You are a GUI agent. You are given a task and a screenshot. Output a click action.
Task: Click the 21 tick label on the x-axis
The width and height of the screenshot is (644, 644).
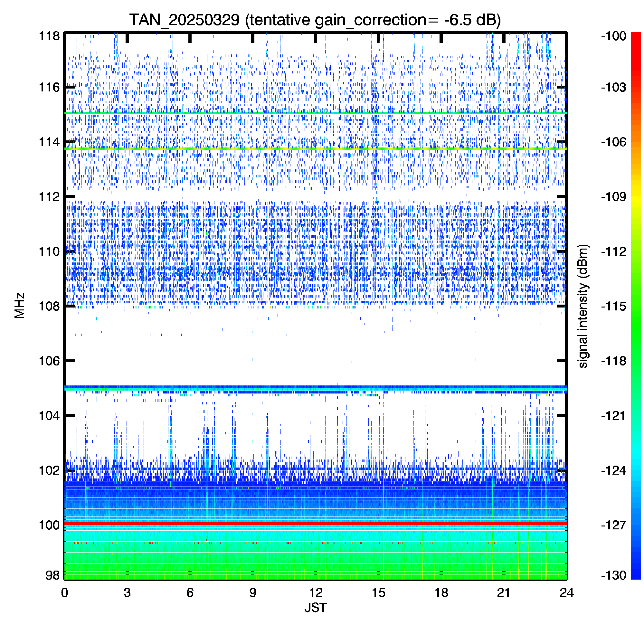[x=503, y=592]
